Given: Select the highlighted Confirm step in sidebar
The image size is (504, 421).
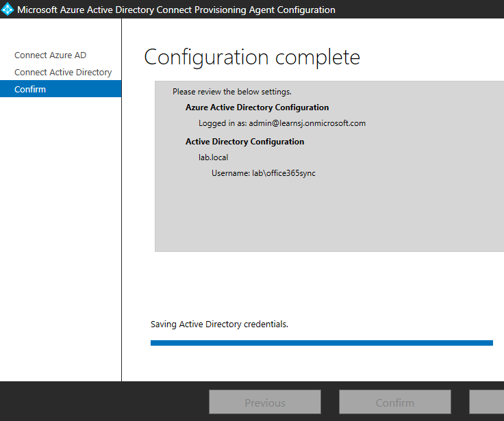Looking at the screenshot, I should pyautogui.click(x=30, y=89).
